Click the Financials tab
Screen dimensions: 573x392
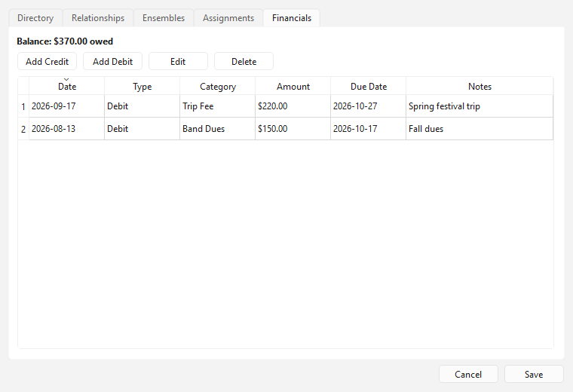pyautogui.click(x=292, y=18)
